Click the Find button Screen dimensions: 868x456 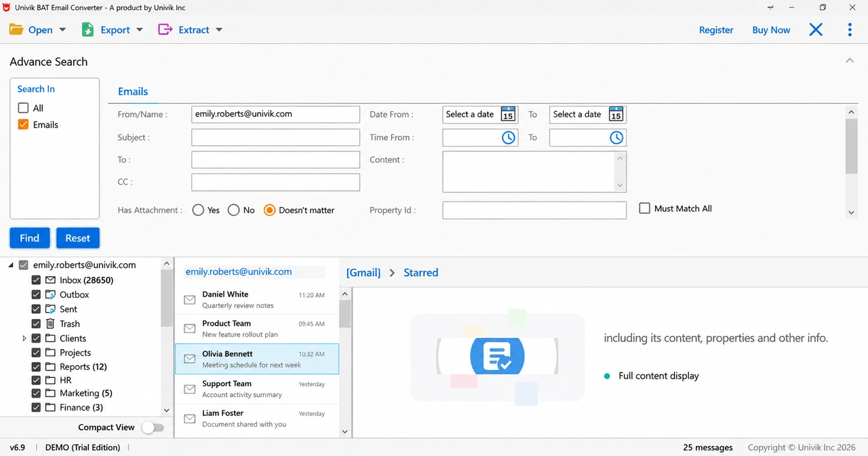coord(30,238)
